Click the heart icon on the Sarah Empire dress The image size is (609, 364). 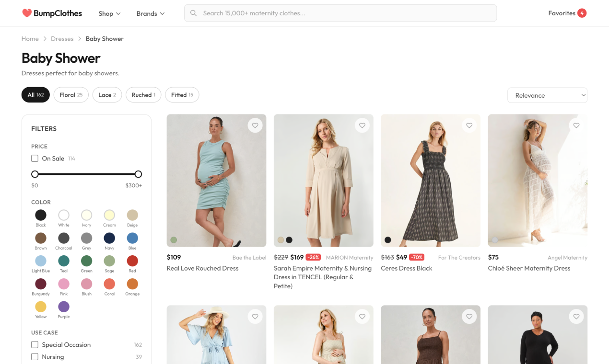(x=362, y=125)
